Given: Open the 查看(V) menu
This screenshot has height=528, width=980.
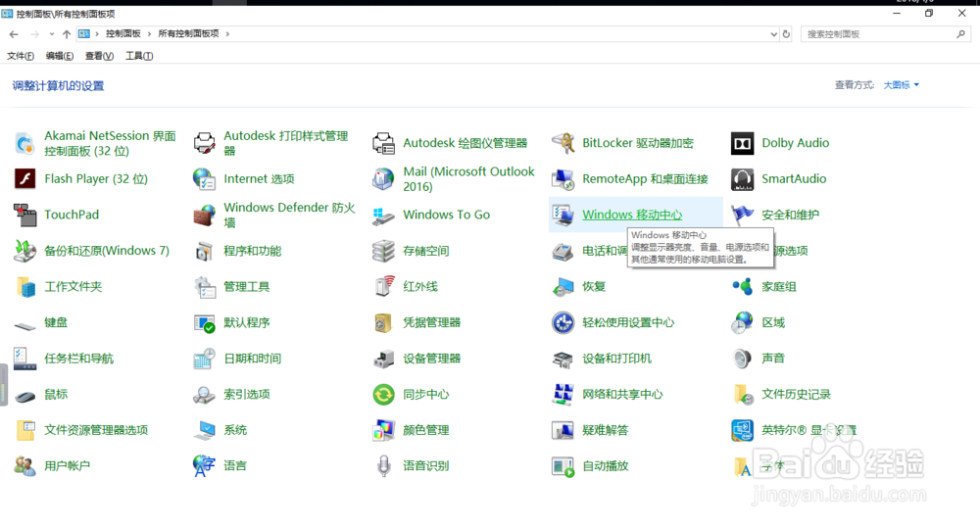Looking at the screenshot, I should [x=99, y=56].
